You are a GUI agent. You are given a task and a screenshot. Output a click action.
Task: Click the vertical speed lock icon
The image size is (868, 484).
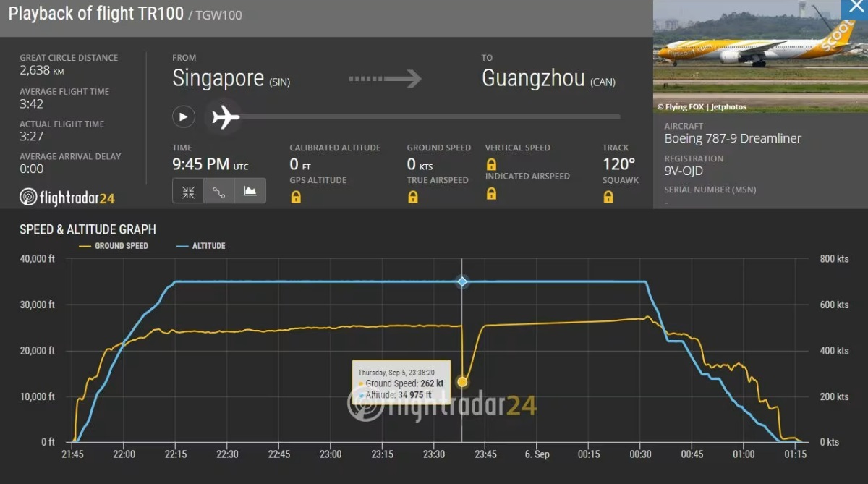tap(491, 164)
